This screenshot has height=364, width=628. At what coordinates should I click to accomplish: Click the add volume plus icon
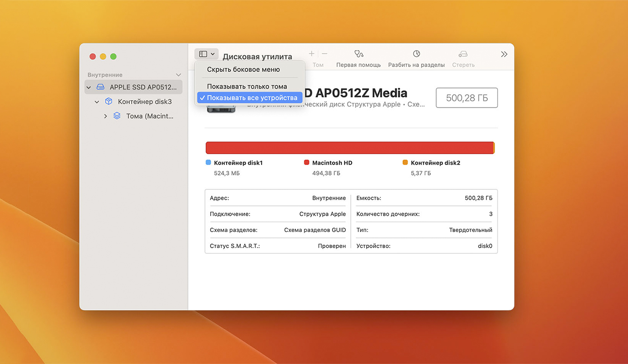tap(312, 54)
